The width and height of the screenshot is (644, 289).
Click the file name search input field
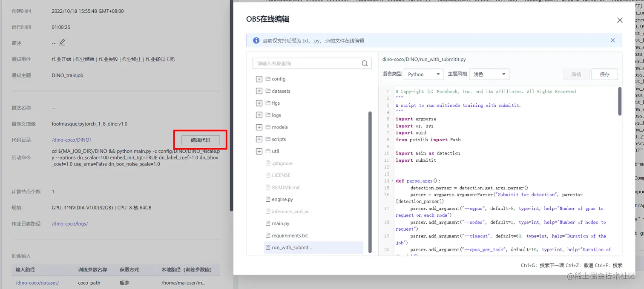coord(312,63)
